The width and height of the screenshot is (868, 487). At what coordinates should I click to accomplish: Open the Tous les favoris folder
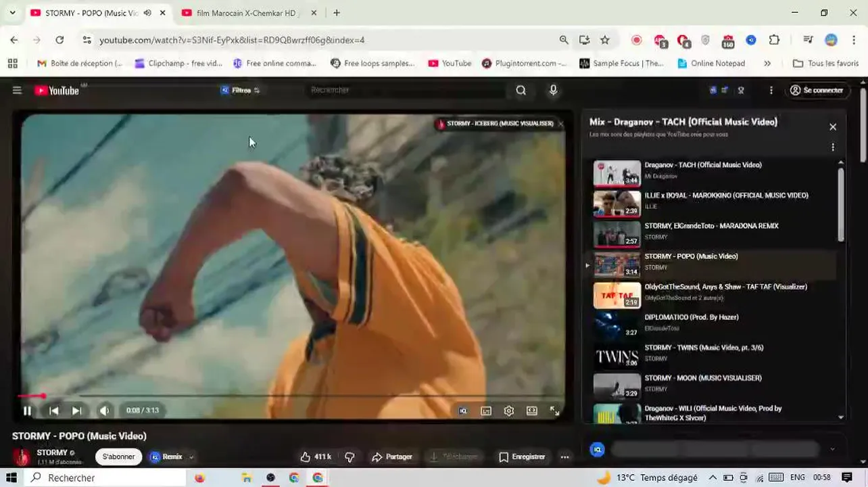pos(825,63)
